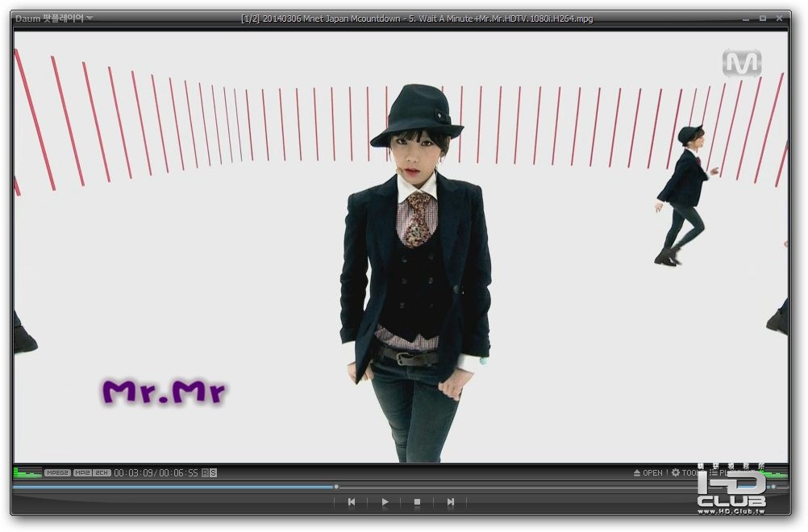Skip to the previous track
The height and width of the screenshot is (532, 808).
pyautogui.click(x=352, y=501)
